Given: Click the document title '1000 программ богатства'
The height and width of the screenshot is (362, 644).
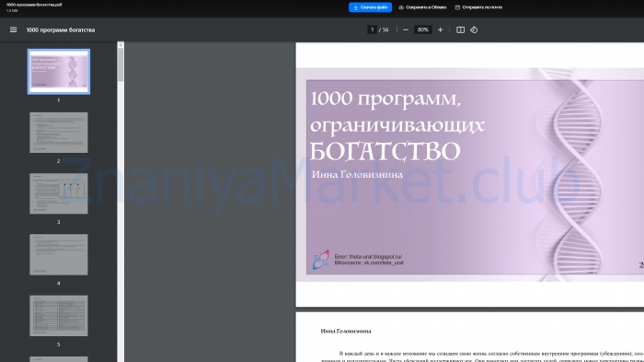Looking at the screenshot, I should click(x=61, y=30).
